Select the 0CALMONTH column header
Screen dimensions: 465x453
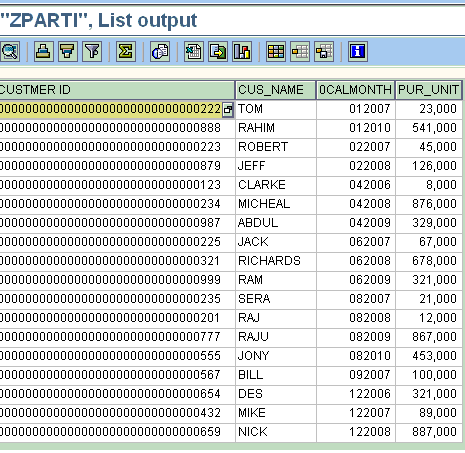(x=356, y=90)
